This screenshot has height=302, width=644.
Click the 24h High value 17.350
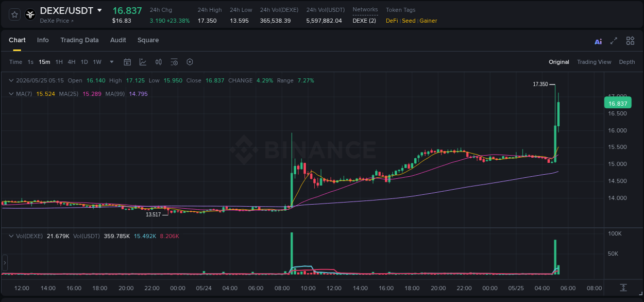point(207,21)
